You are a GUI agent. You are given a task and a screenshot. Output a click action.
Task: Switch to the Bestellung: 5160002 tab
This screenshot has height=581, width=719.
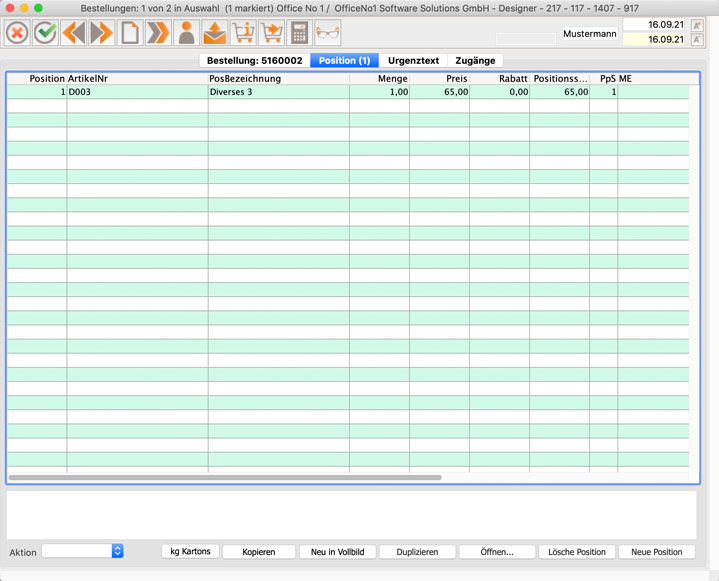pos(254,61)
